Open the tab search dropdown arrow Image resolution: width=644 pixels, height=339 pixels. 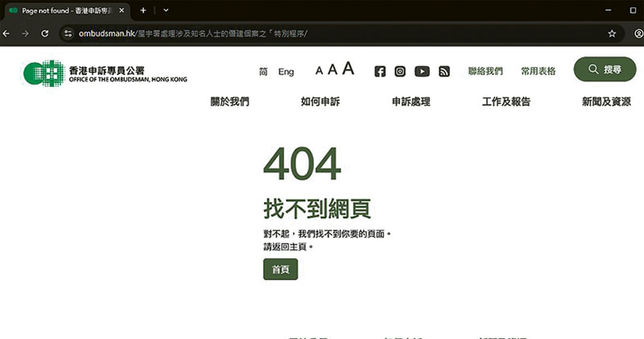coord(166,10)
